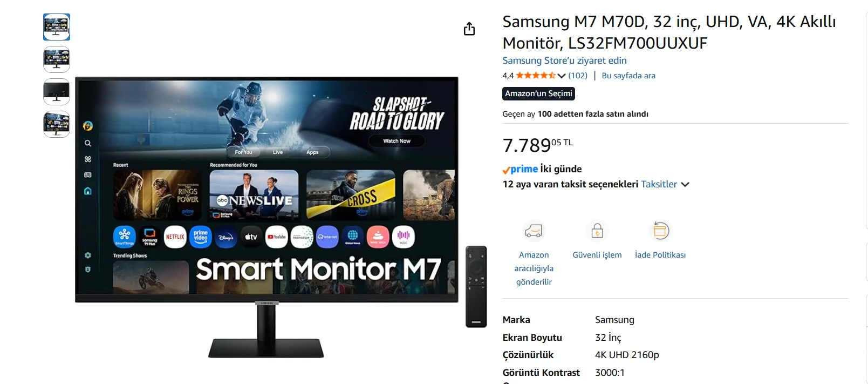868x384 pixels.
Task: Click the return policy box icon
Action: pos(660,231)
